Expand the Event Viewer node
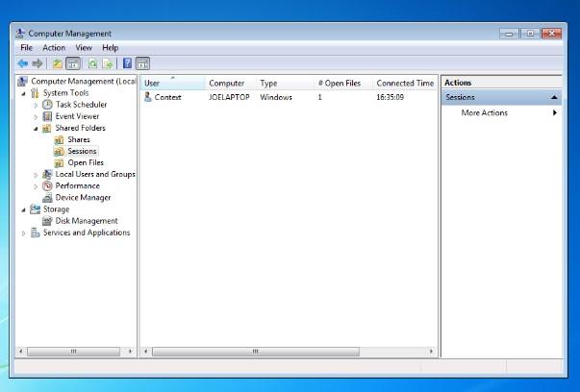The height and width of the screenshot is (392, 580). pos(36,117)
